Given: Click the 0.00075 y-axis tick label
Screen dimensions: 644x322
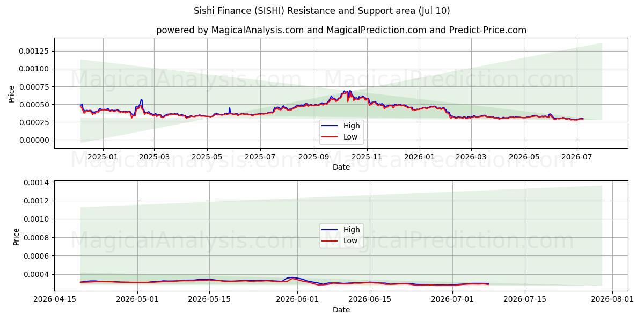Looking at the screenshot, I should [x=34, y=86].
